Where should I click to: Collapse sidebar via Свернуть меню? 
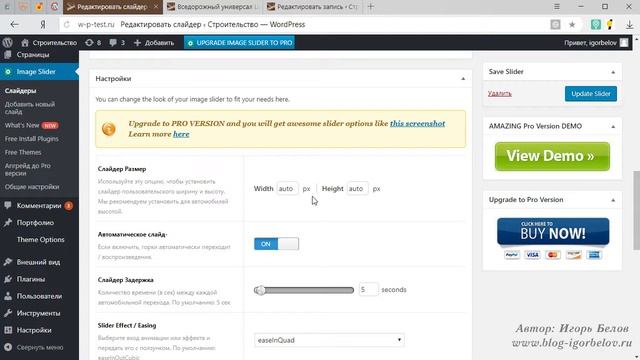pyautogui.click(x=40, y=347)
